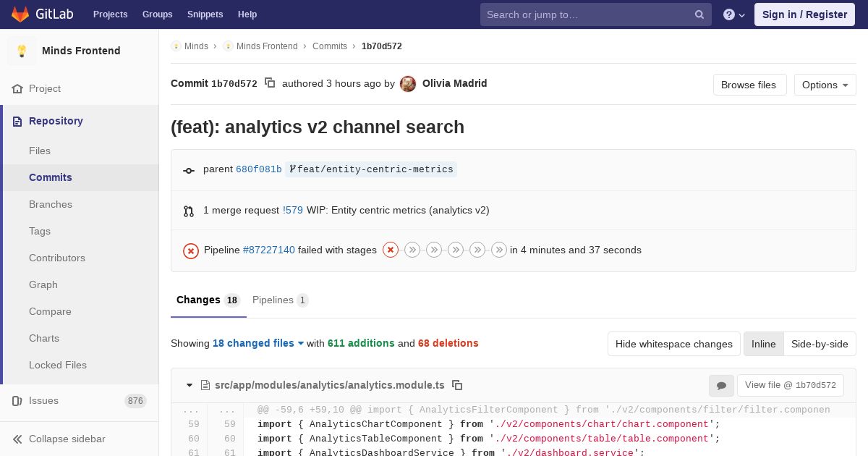Open parent commit 680f081b

coord(259,169)
